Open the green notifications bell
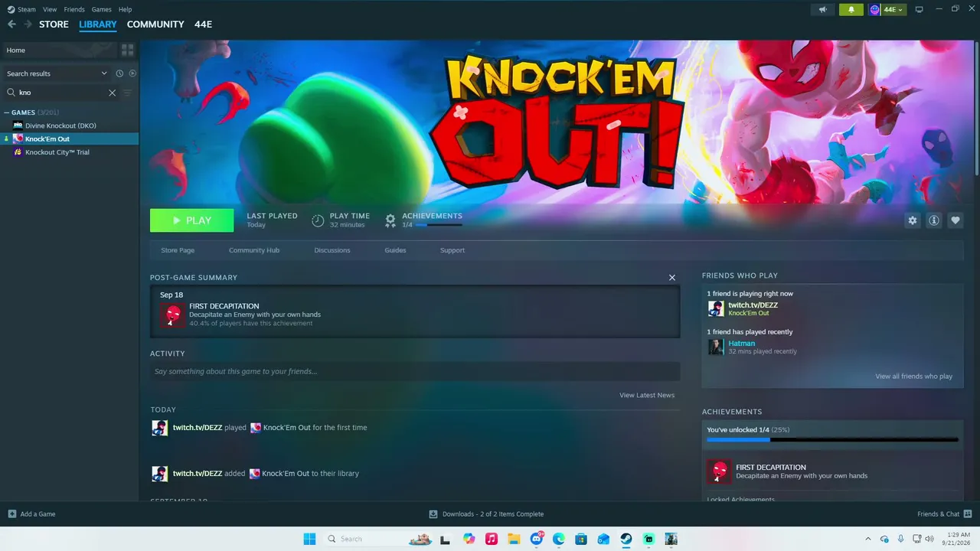Viewport: 980px width, 551px height. [851, 9]
